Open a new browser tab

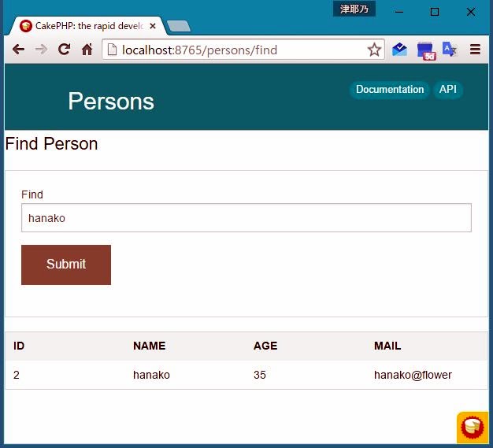coord(179,26)
